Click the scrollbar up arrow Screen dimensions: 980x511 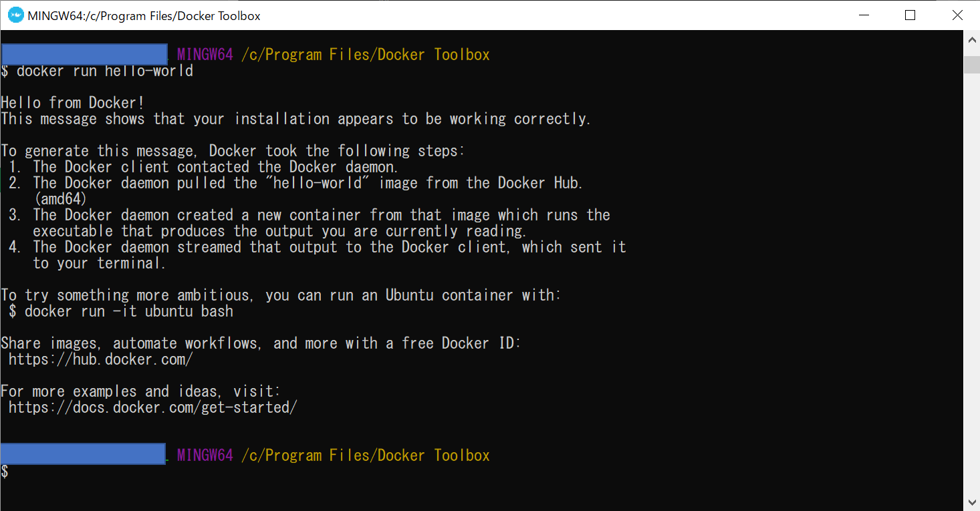(972, 39)
